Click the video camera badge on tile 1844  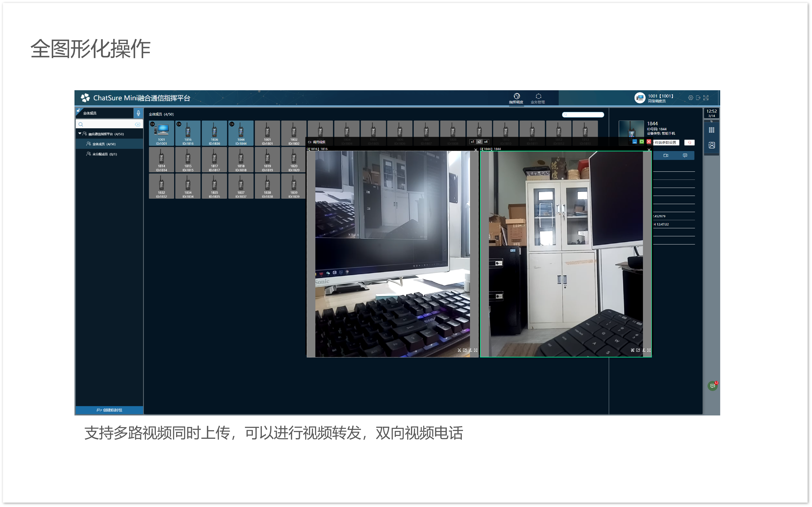(232, 124)
